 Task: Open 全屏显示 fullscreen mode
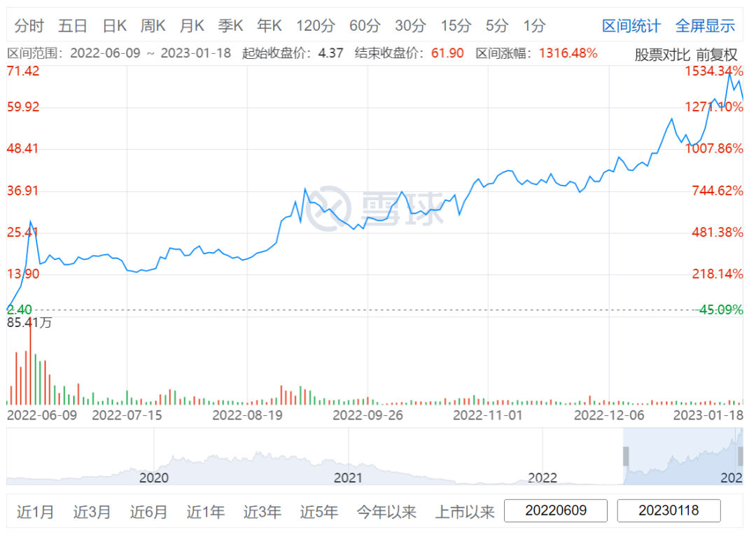pyautogui.click(x=705, y=27)
